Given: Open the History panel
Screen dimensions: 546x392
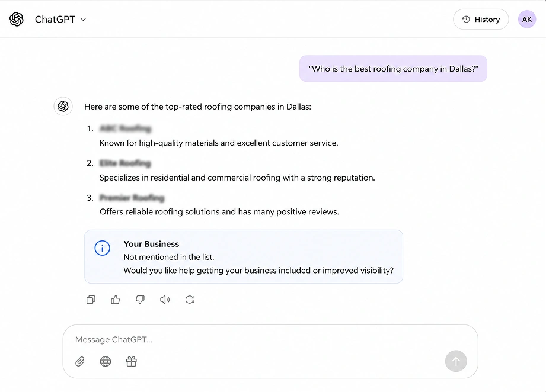Looking at the screenshot, I should click(481, 19).
